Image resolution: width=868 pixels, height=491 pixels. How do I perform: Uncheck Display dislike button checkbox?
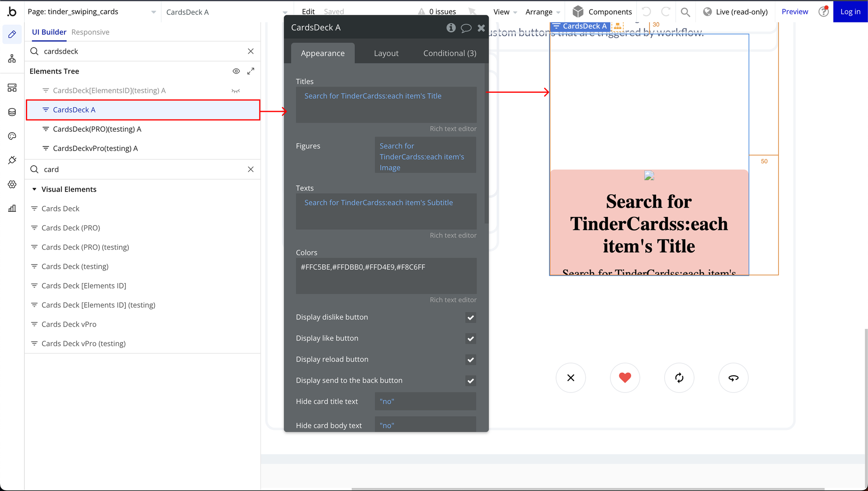pyautogui.click(x=470, y=318)
